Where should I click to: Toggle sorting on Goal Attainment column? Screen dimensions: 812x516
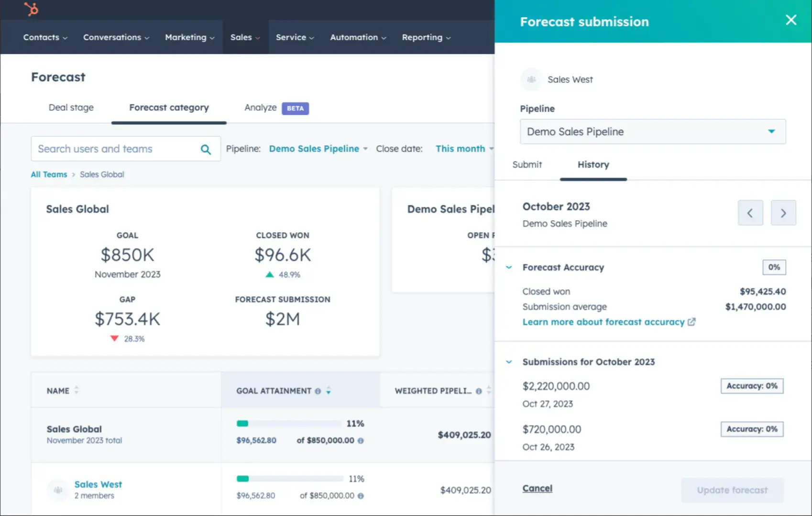[329, 391]
